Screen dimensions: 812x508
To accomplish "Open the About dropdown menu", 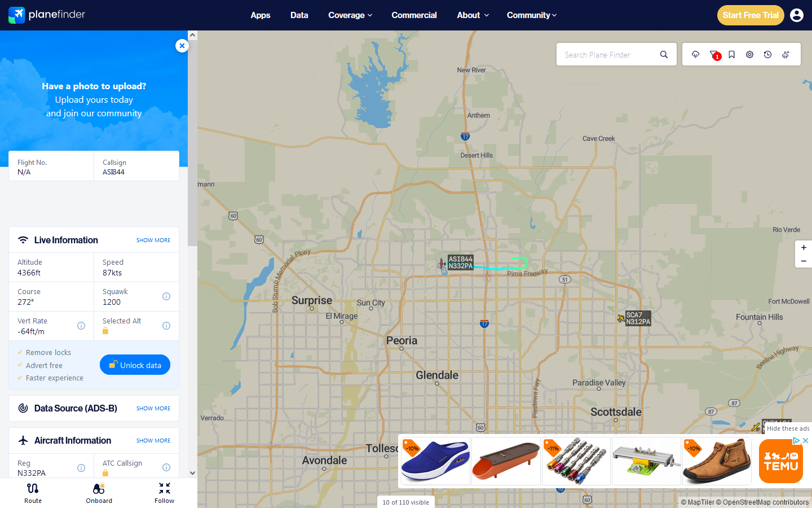I will [x=473, y=15].
